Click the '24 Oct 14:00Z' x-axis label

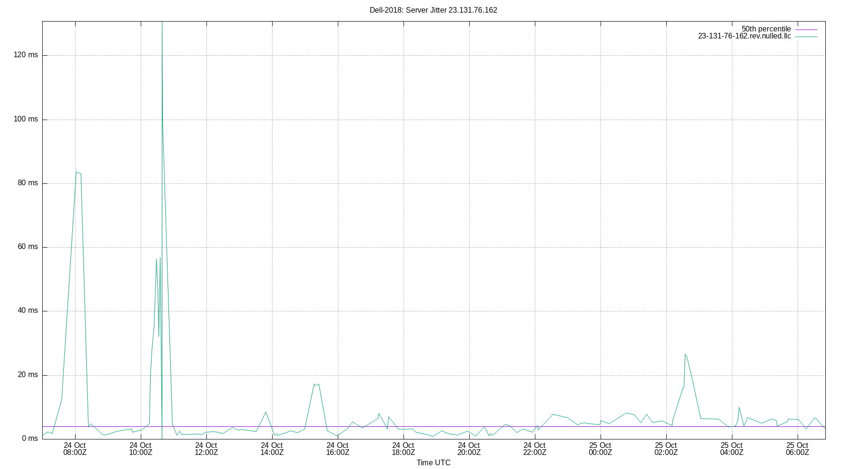(272, 449)
